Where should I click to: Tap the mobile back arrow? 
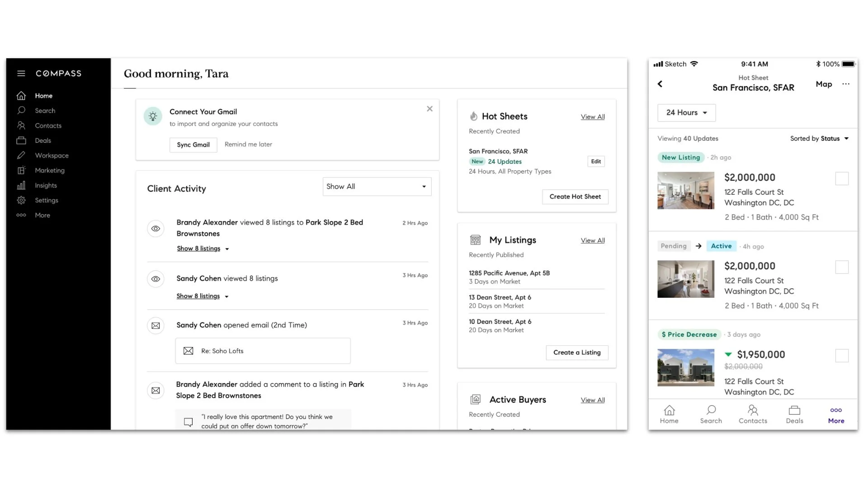click(660, 84)
